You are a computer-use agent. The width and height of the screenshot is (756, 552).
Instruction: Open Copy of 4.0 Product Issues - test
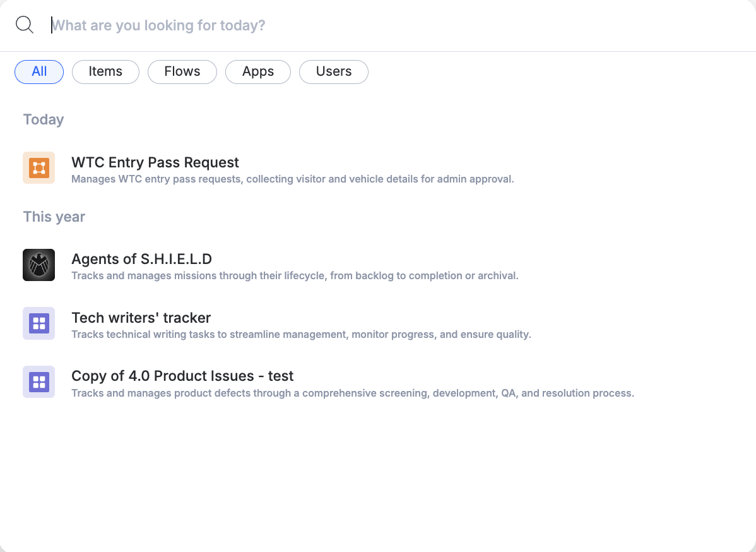[182, 376]
